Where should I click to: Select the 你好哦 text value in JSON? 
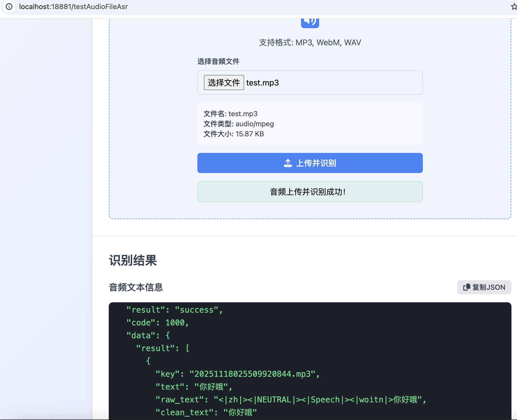(211, 387)
